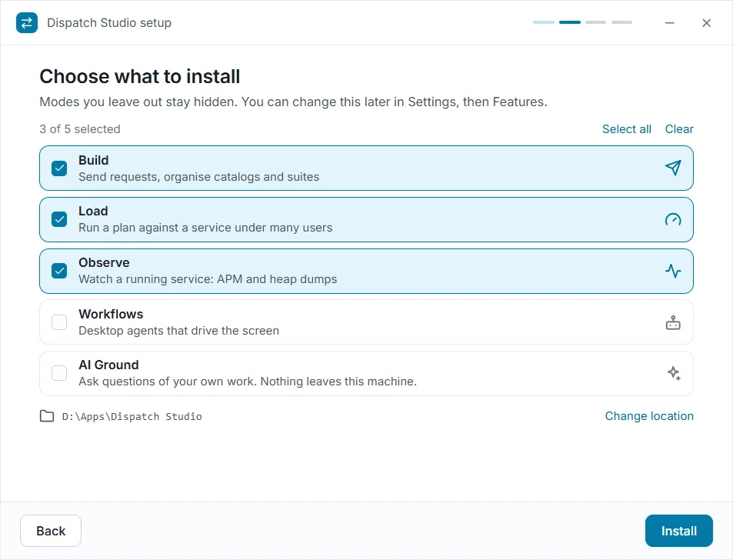Click the active second step indicator

point(570,22)
